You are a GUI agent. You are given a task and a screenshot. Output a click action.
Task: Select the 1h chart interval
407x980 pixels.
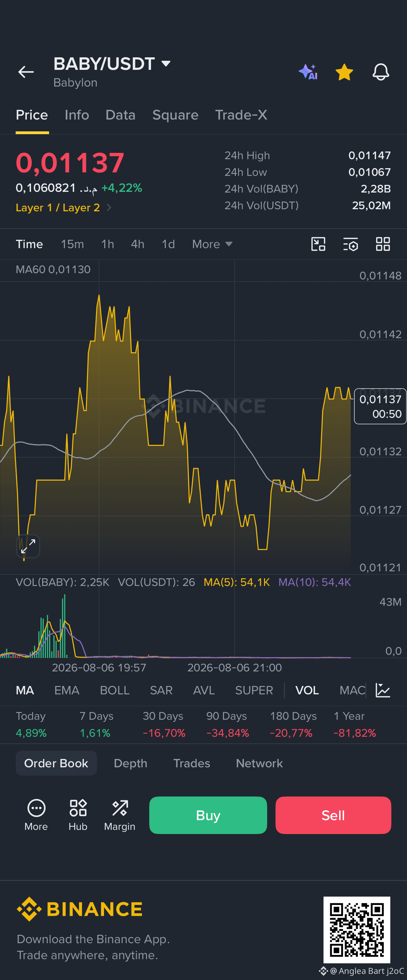(108, 244)
